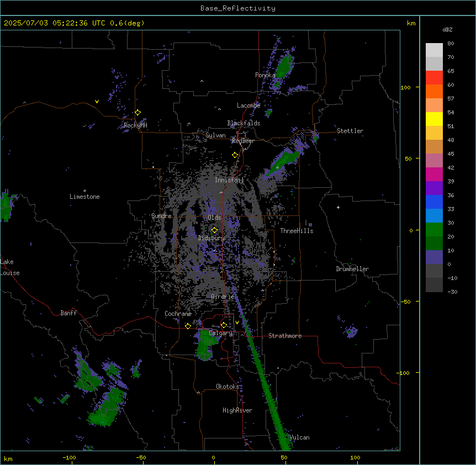Click the yellow diamond marker above RockyMH
The height and width of the screenshot is (465, 476).
click(x=138, y=113)
